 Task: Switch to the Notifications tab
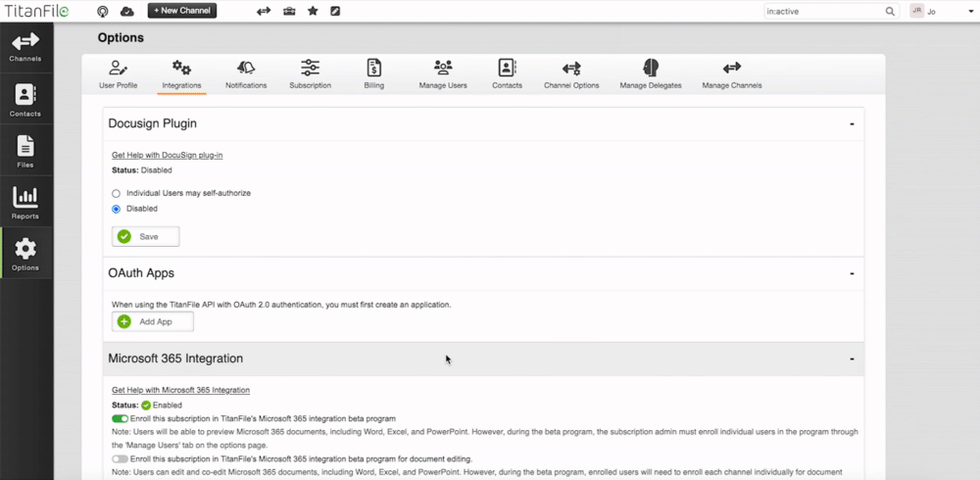tap(246, 75)
